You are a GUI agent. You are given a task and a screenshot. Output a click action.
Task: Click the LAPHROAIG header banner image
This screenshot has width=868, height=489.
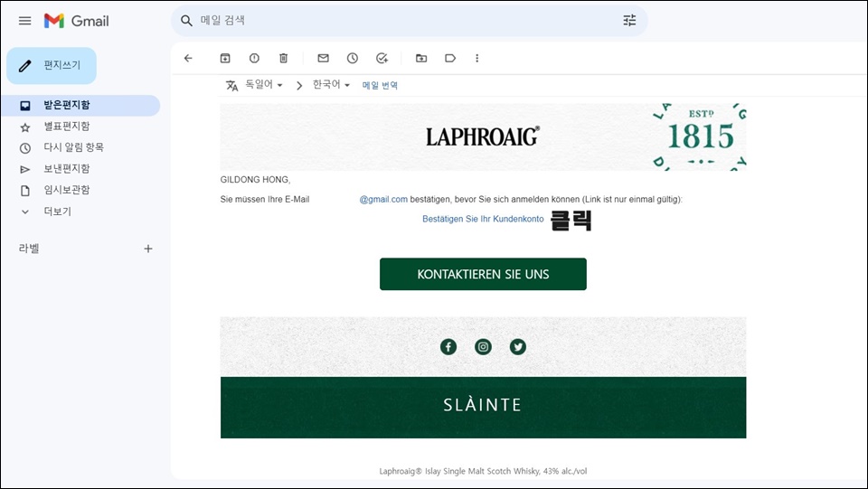483,136
